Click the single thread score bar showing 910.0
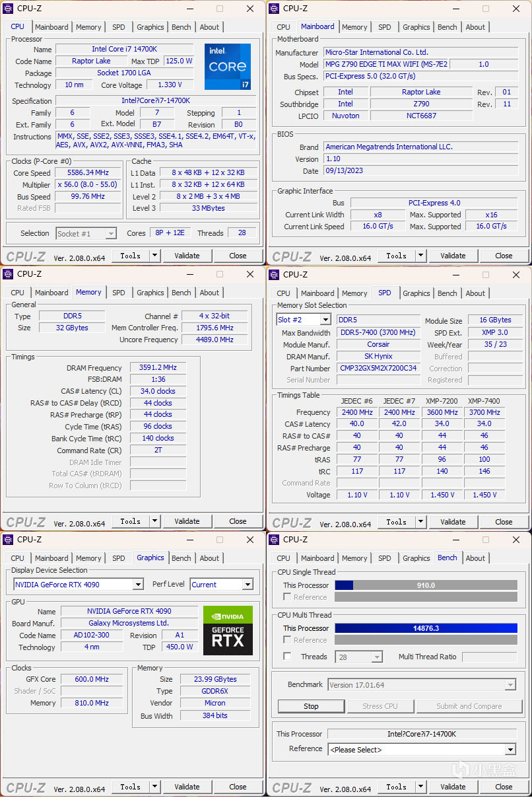Viewport: 532px width, 798px height. click(426, 585)
